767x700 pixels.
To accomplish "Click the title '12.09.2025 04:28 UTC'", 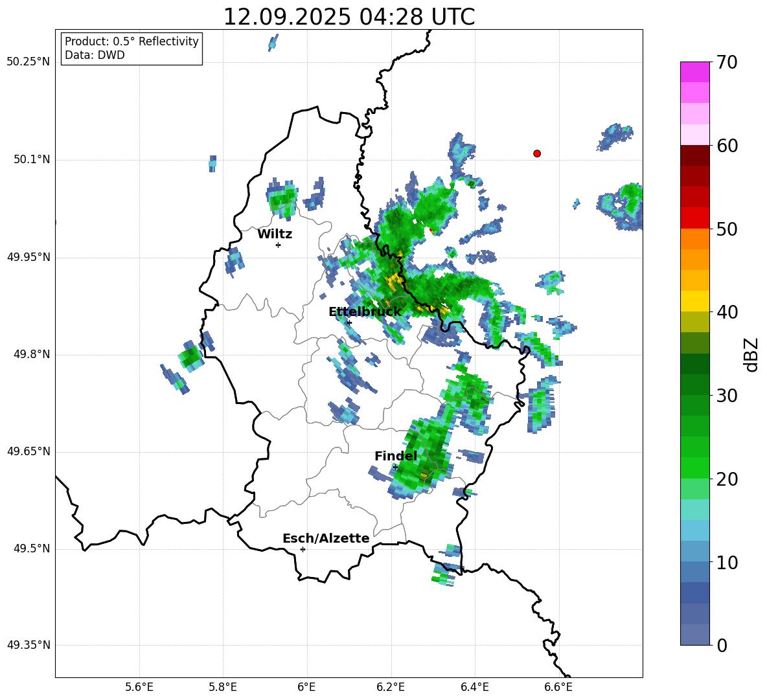I will (x=349, y=17).
